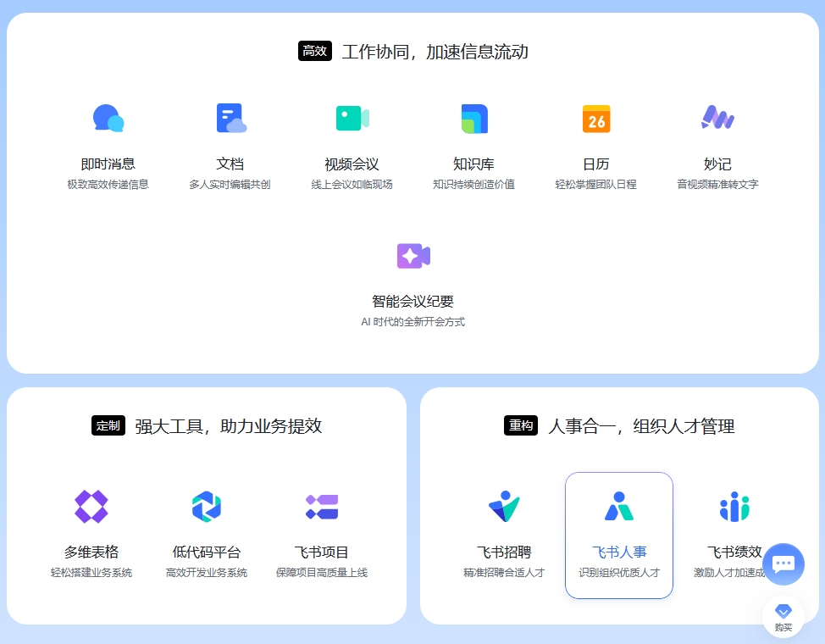Go to 视频会议 product title
Screen dimensions: 825x644
click(352, 164)
